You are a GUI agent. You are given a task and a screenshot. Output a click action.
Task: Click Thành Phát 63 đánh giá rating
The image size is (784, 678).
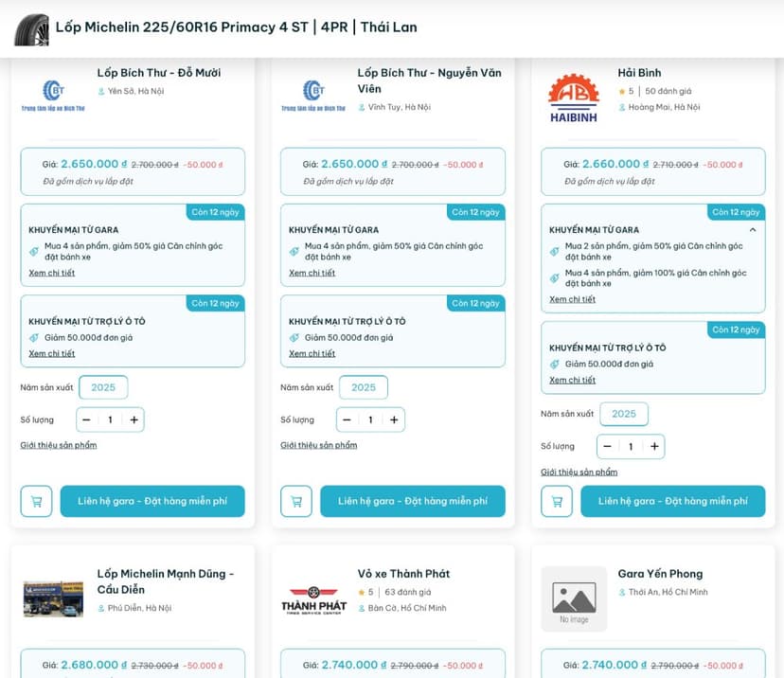(x=407, y=592)
